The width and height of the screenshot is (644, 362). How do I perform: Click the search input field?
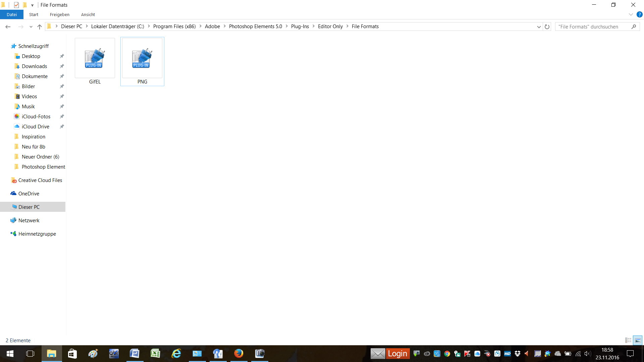(596, 26)
